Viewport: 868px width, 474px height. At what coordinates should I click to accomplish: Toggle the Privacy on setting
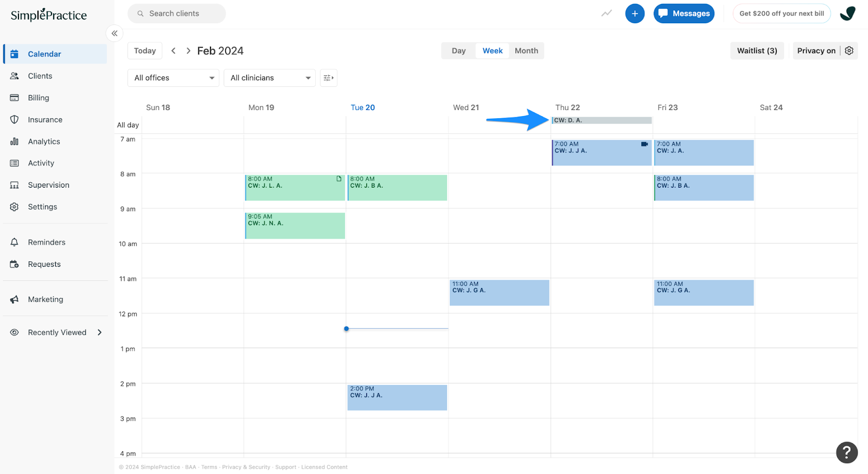(816, 51)
